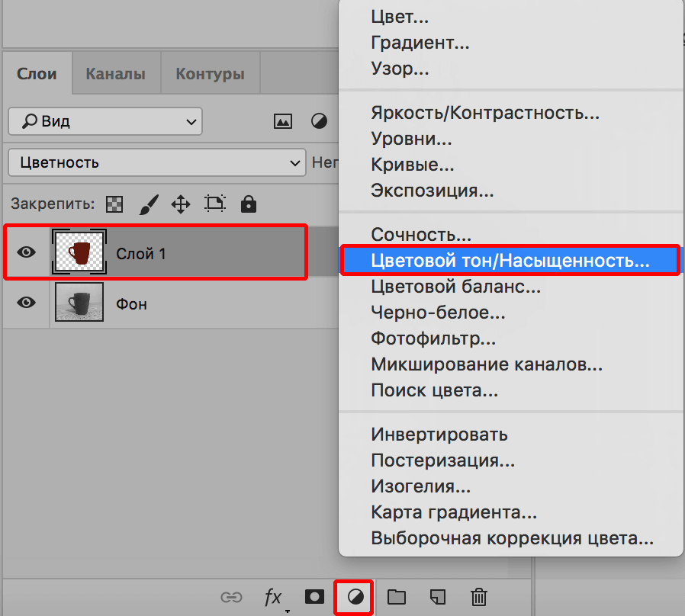Create new group folder icon

click(396, 597)
